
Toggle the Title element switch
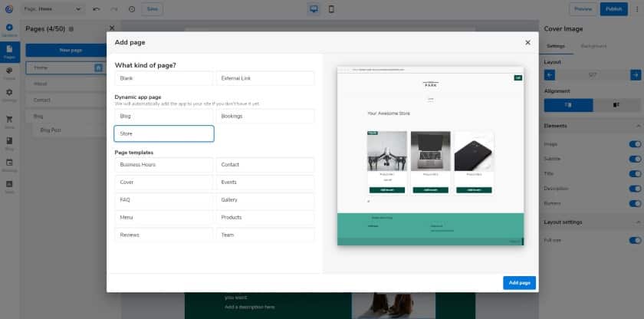tap(635, 173)
